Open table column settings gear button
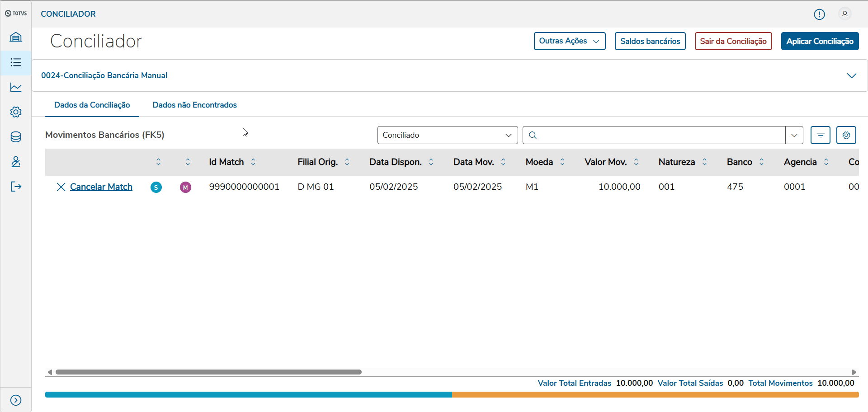Image resolution: width=868 pixels, height=412 pixels. (846, 135)
